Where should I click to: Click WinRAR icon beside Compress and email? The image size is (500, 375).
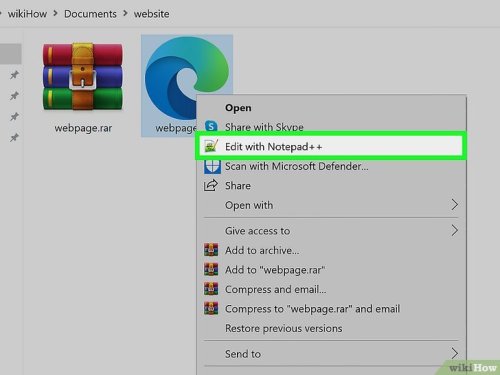tap(211, 289)
